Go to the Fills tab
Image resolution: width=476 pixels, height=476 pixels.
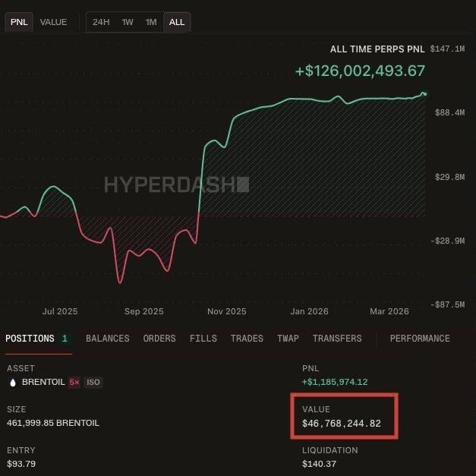coord(203,339)
